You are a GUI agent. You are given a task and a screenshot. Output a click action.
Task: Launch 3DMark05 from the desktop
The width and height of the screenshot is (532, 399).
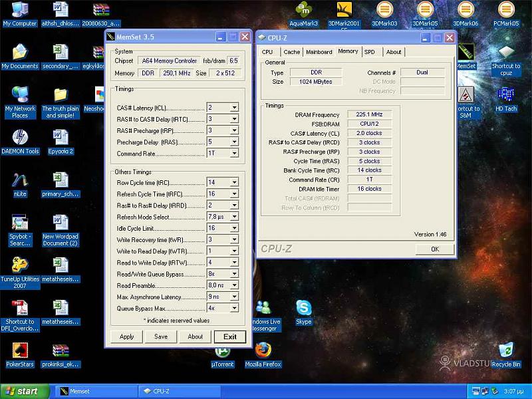[425, 14]
